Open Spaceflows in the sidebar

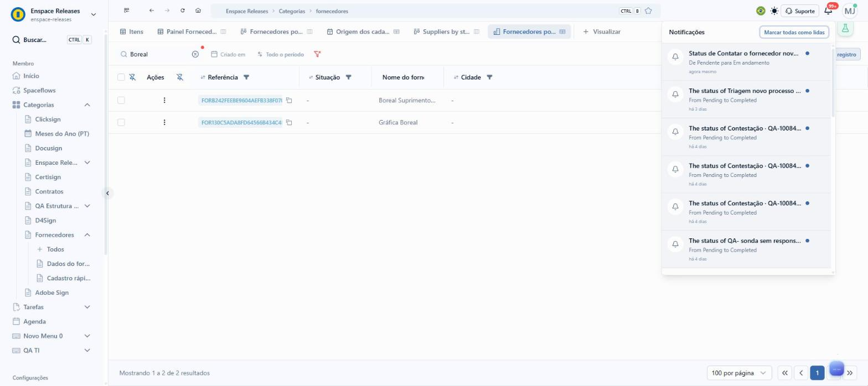[x=39, y=90]
